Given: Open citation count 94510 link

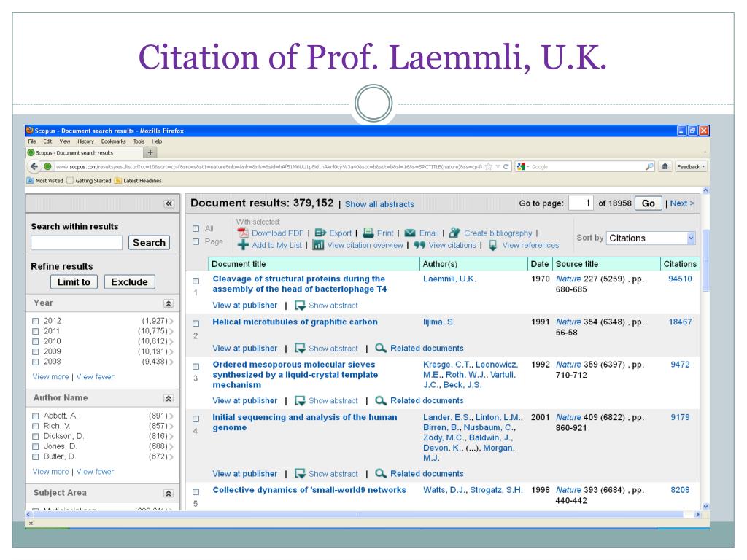Looking at the screenshot, I should 681,279.
